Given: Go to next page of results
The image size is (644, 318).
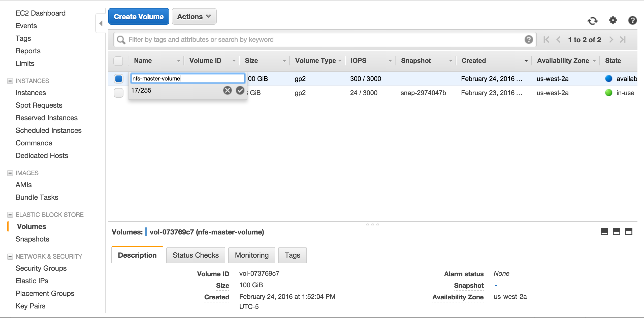Looking at the screenshot, I should (611, 39).
